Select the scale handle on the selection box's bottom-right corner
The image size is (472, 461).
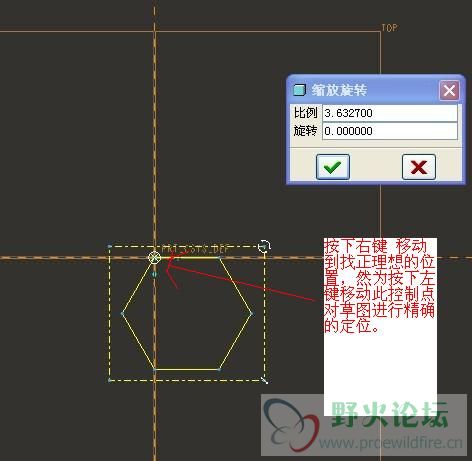coord(265,380)
